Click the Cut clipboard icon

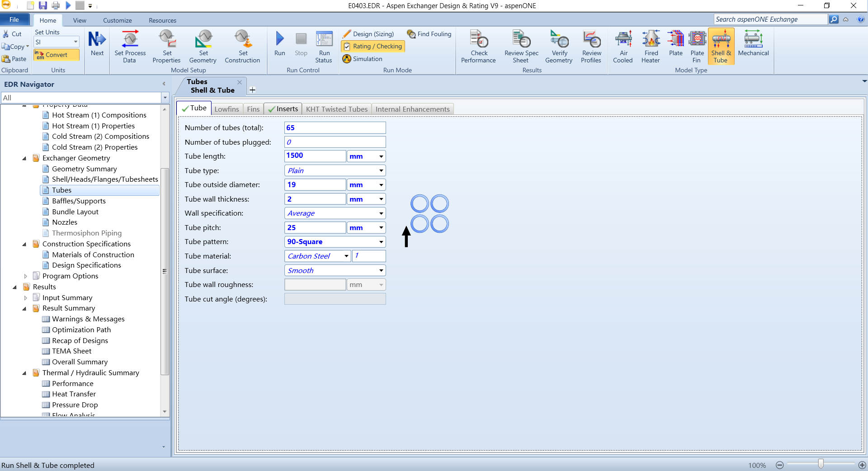click(5, 34)
